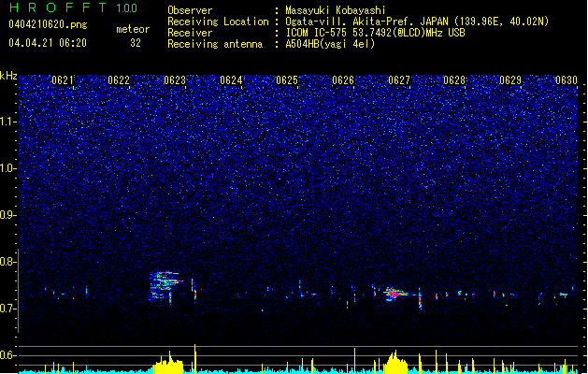The image size is (588, 374).
Task: Click the 0622 time marker
Action: tap(119, 80)
